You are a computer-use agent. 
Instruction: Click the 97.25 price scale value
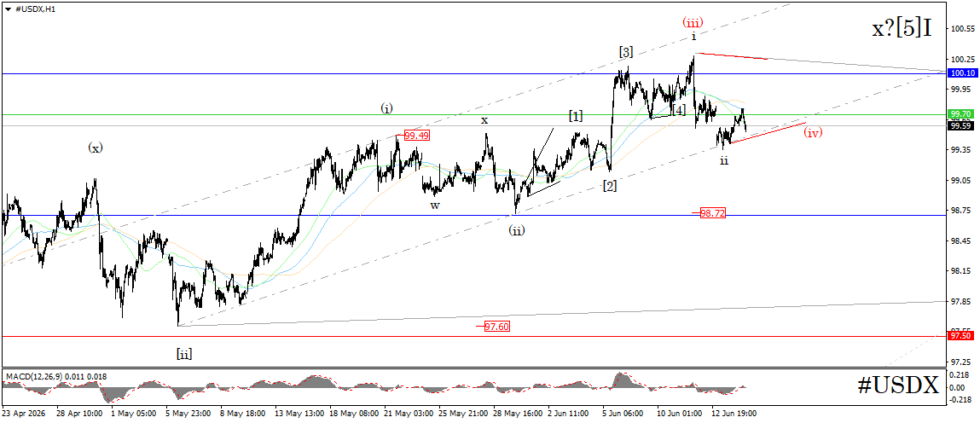click(x=962, y=362)
